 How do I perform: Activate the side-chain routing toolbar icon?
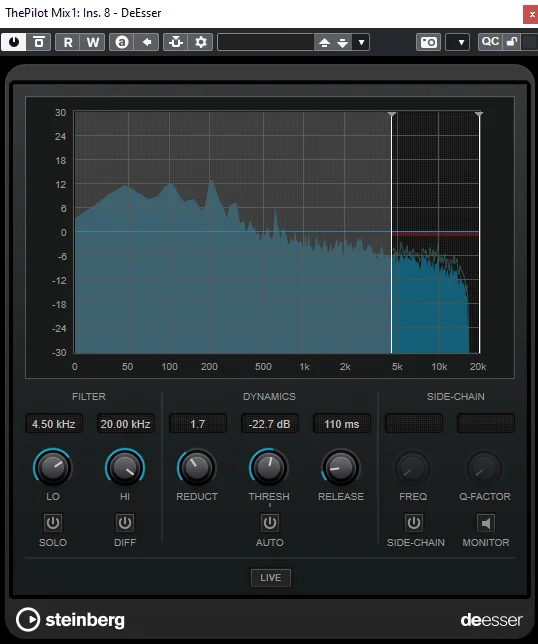tap(176, 42)
